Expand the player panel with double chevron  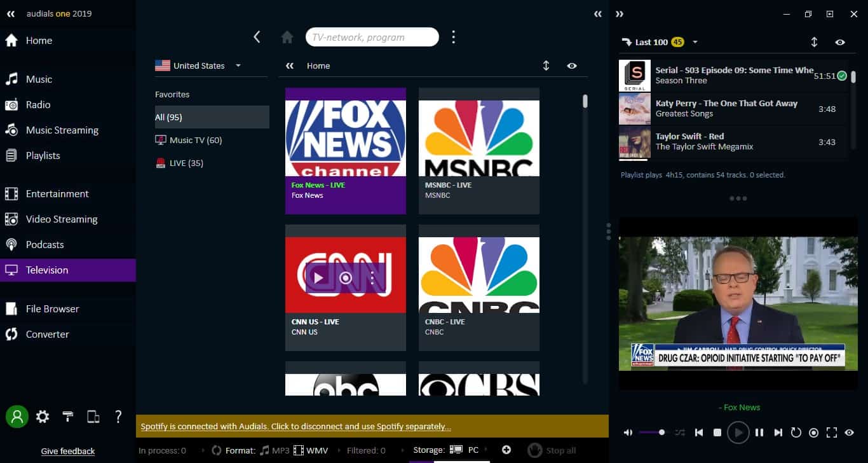(x=620, y=13)
